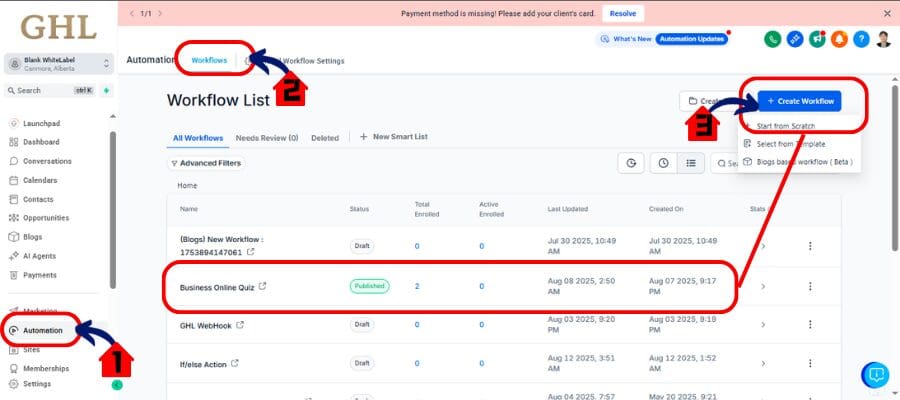The width and height of the screenshot is (900, 400).
Task: Open three-dot menu for If/else Action
Action: [810, 363]
